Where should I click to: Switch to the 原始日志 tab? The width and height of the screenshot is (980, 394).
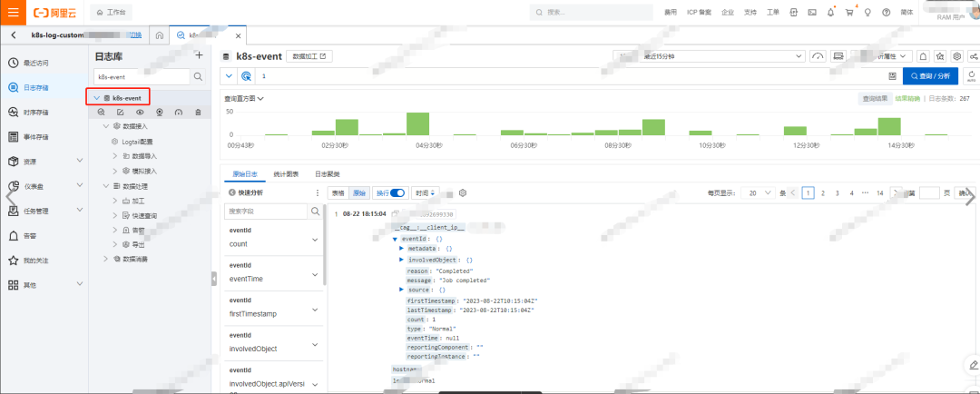click(244, 174)
